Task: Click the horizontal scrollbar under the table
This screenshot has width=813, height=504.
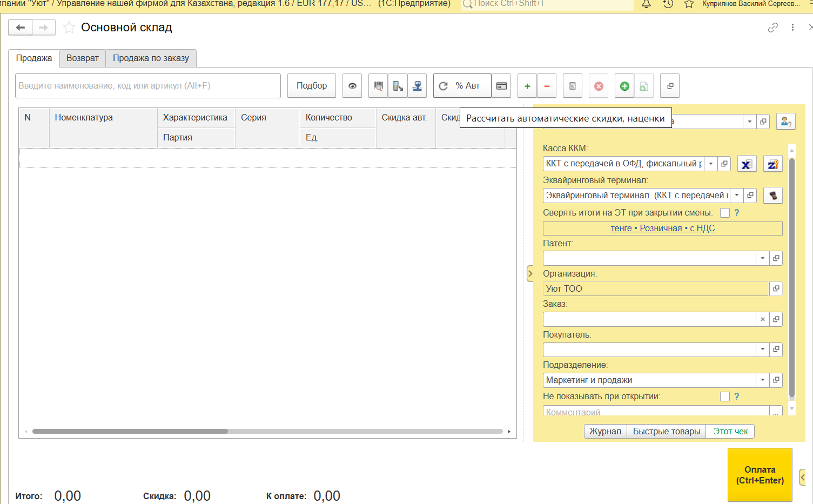Action: point(130,432)
